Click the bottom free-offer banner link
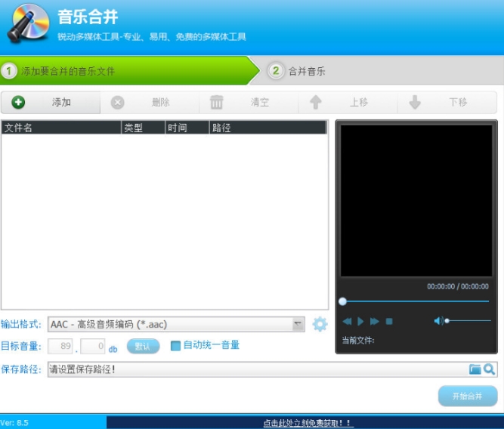504x429 pixels. pyautogui.click(x=308, y=423)
